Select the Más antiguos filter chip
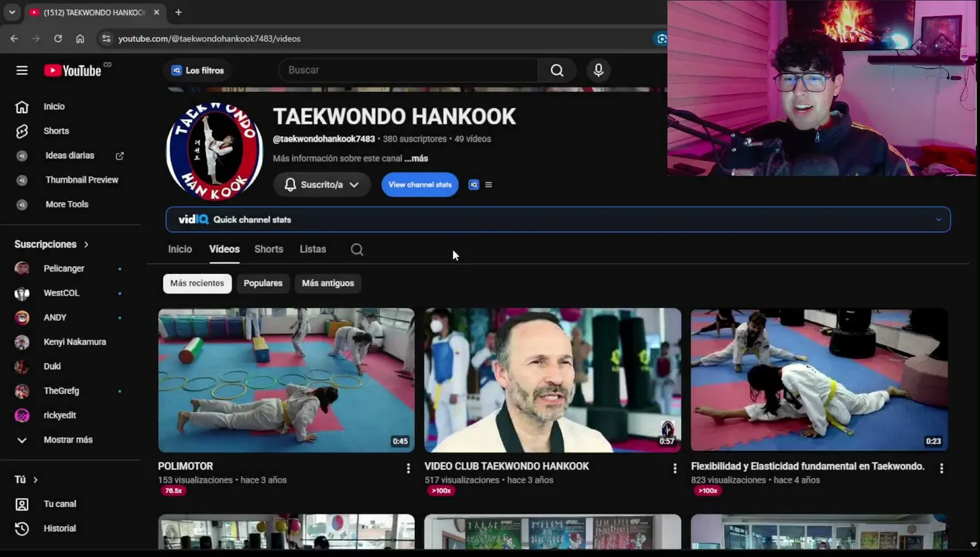The image size is (980, 557). point(327,283)
